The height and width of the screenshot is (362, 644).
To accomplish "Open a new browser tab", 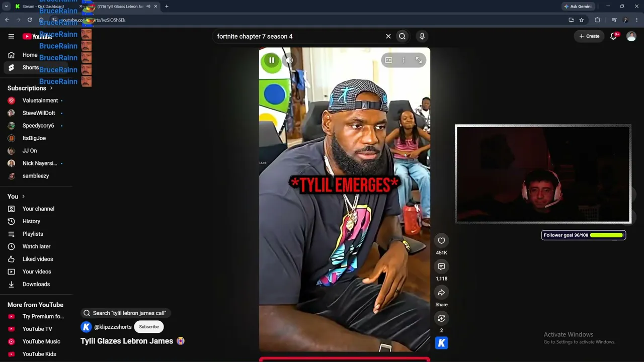I will pos(167,7).
